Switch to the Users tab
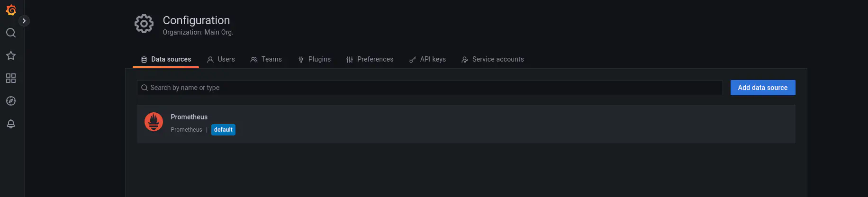868x197 pixels. pos(221,59)
